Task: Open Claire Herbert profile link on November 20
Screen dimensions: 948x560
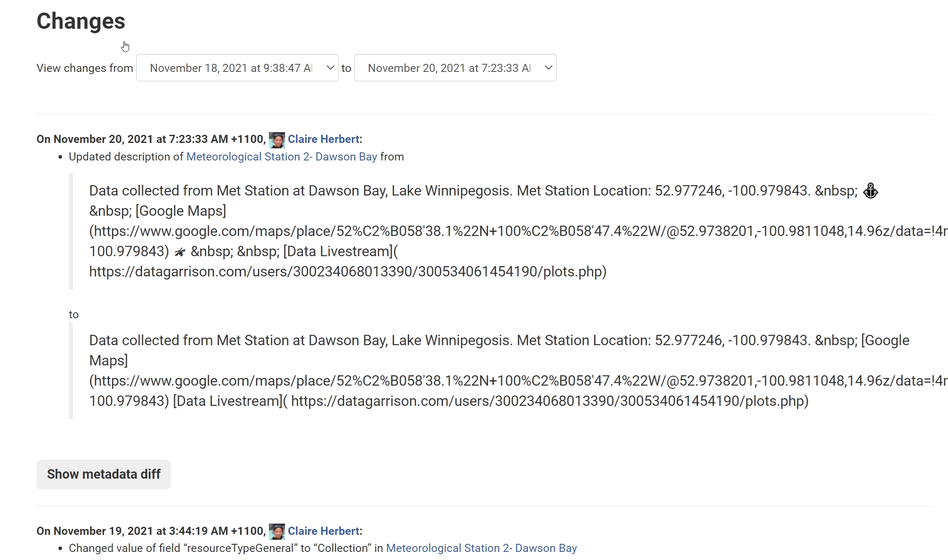Action: point(323,139)
